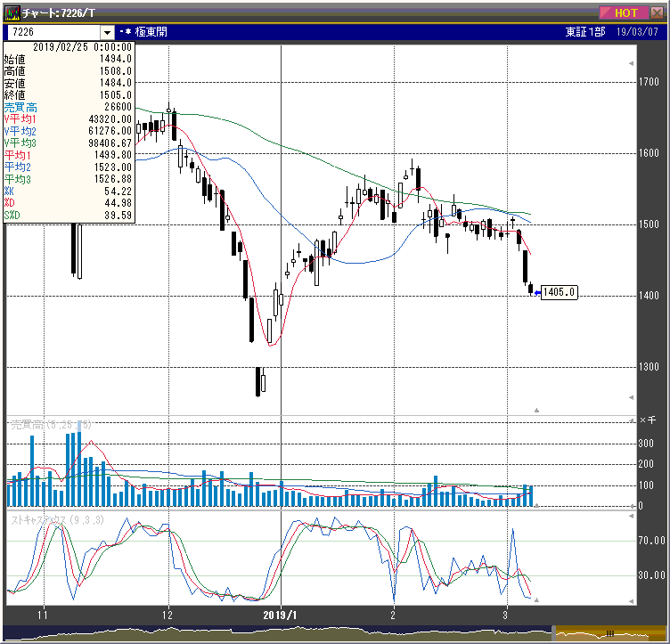Click the 300 volume axis label
670x644 pixels.
pyautogui.click(x=646, y=444)
